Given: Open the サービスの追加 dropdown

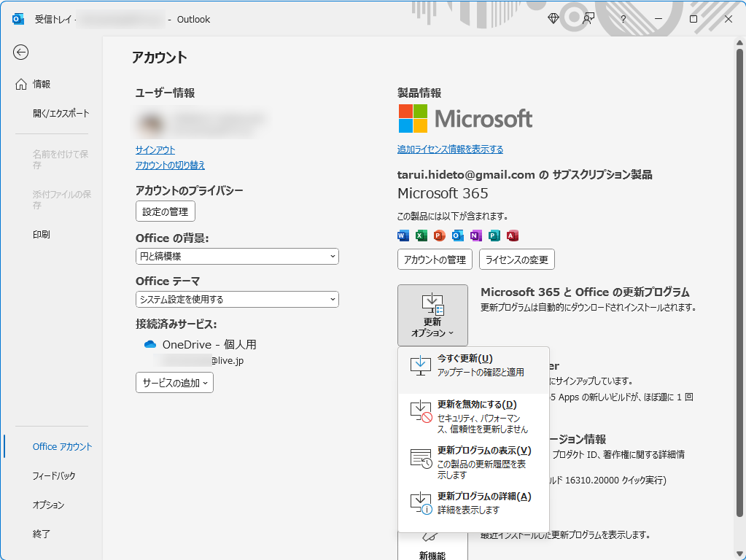Looking at the screenshot, I should click(x=174, y=381).
